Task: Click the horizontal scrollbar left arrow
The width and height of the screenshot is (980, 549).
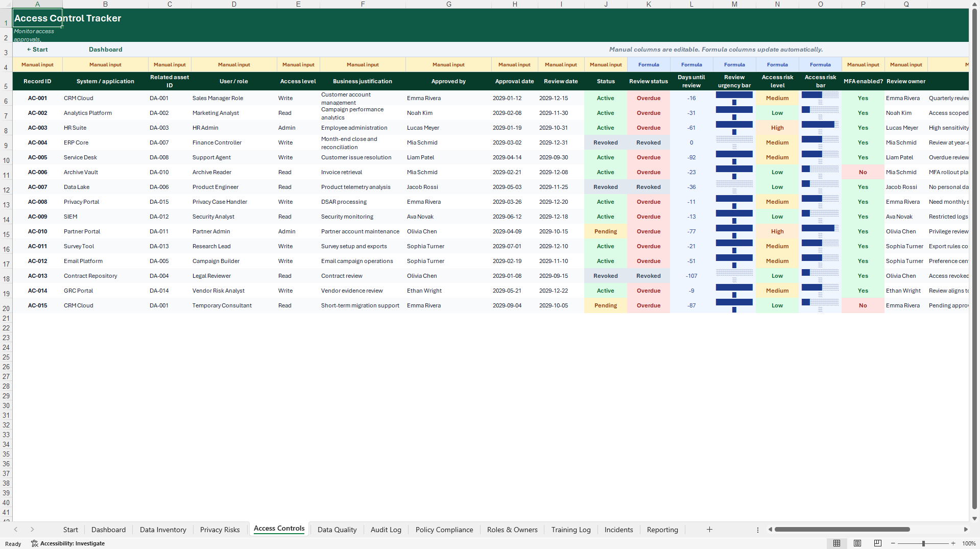Action: coord(770,530)
